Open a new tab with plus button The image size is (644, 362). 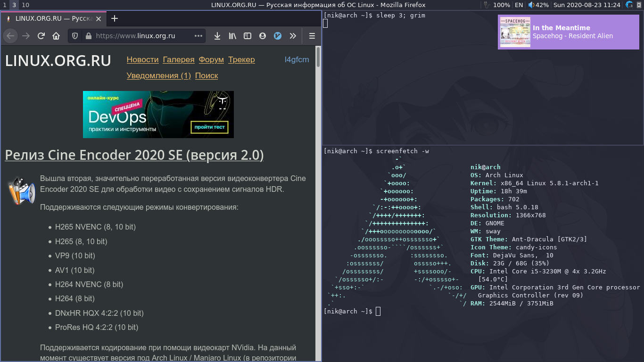(115, 18)
